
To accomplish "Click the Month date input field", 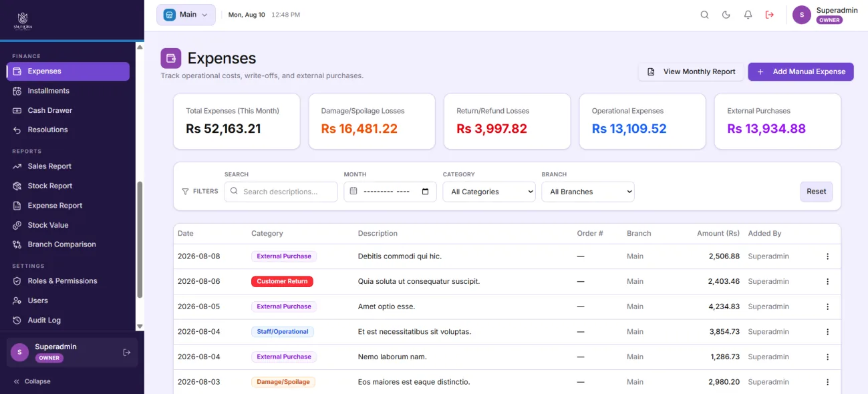I will [390, 192].
